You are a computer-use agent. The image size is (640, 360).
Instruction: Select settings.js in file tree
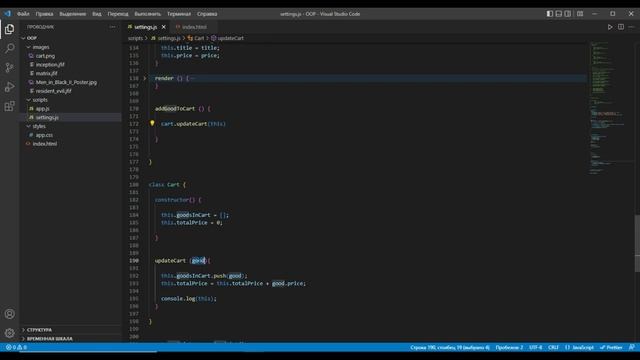pos(47,117)
